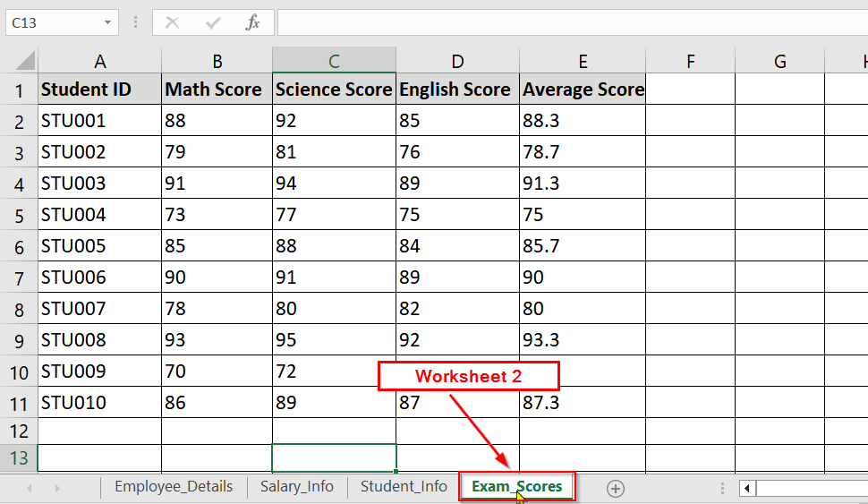
Task: Click the English Score header cell
Action: (x=457, y=90)
